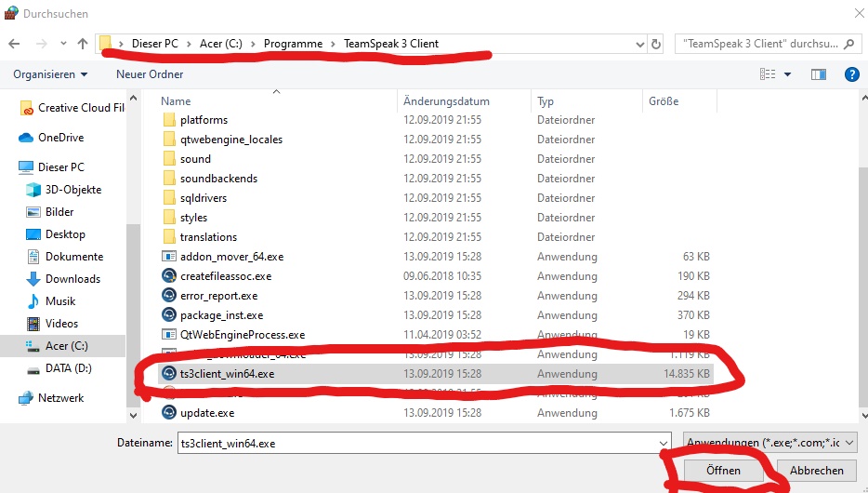Click sidebar scroll down arrow
Image resolution: width=868 pixels, height=493 pixels.
click(x=133, y=415)
